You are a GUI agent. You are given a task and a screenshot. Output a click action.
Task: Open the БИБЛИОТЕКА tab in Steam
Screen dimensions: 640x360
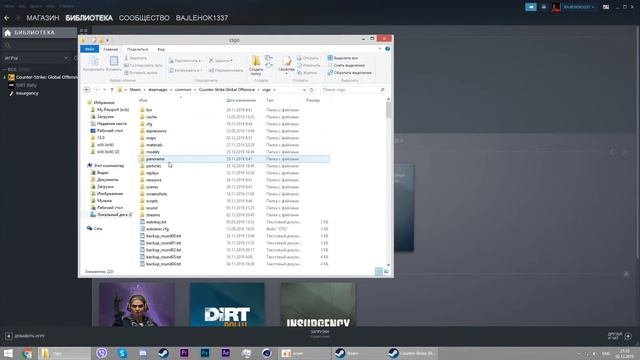89,18
